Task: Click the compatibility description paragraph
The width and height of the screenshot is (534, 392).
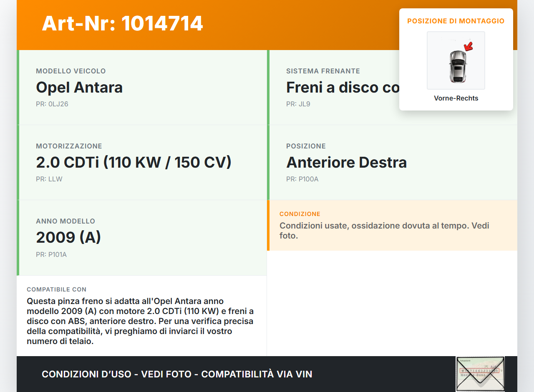Action: click(140, 321)
